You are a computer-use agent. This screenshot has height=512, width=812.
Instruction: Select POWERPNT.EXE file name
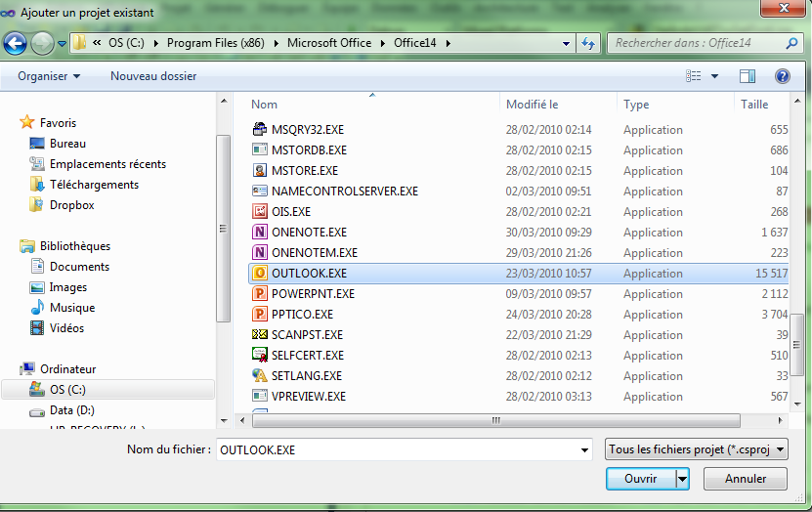pos(313,294)
